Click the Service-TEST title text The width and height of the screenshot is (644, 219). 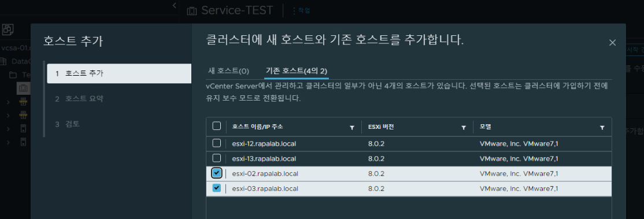237,10
